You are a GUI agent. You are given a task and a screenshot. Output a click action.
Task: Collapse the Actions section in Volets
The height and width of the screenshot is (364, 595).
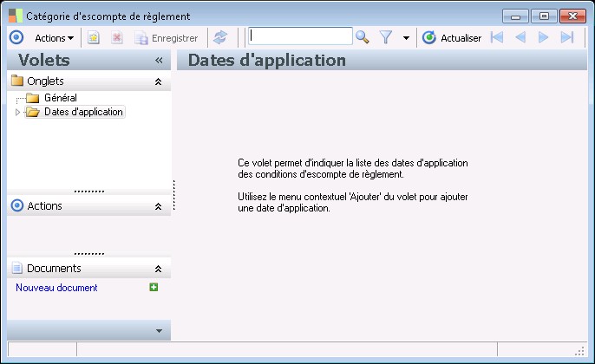pos(158,206)
